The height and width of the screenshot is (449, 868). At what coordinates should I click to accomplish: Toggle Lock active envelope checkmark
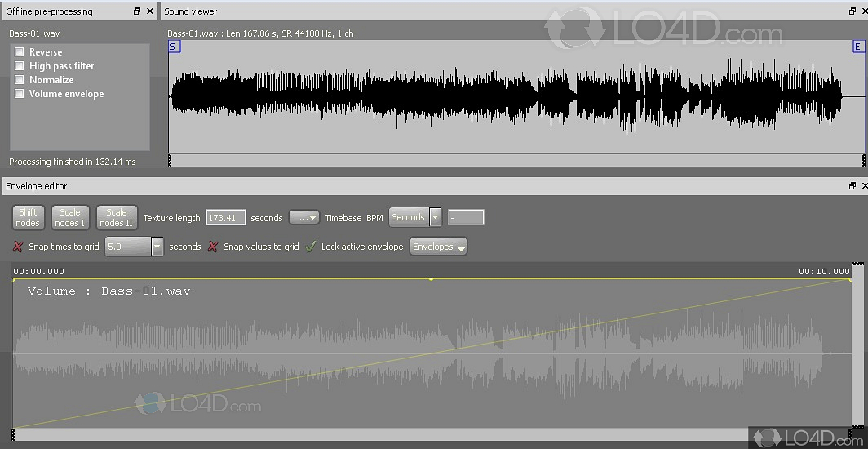pyautogui.click(x=311, y=247)
